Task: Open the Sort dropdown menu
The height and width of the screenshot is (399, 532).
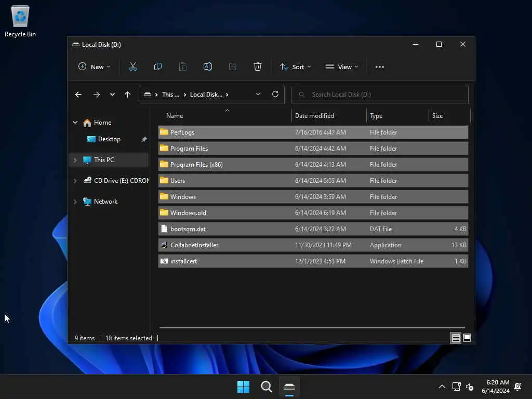Action: pyautogui.click(x=296, y=67)
